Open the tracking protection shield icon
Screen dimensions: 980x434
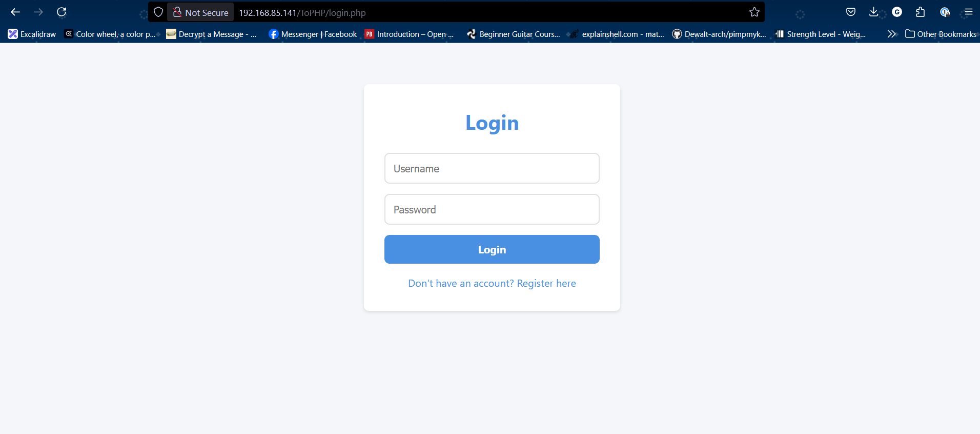(x=158, y=12)
